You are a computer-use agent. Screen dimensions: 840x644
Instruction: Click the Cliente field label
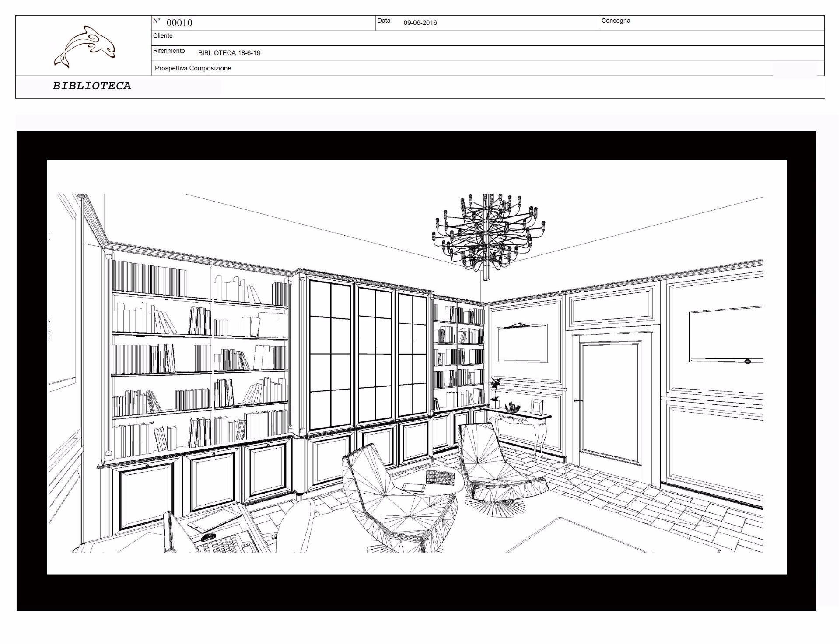tap(163, 35)
